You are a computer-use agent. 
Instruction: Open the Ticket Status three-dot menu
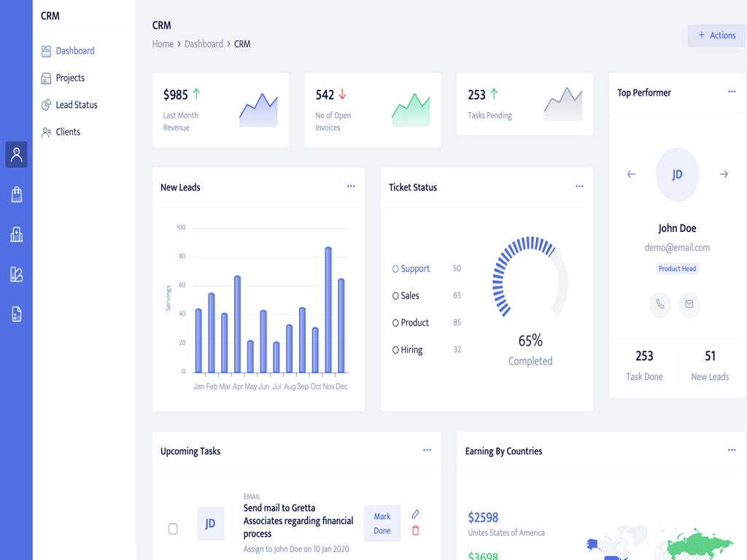pyautogui.click(x=579, y=187)
